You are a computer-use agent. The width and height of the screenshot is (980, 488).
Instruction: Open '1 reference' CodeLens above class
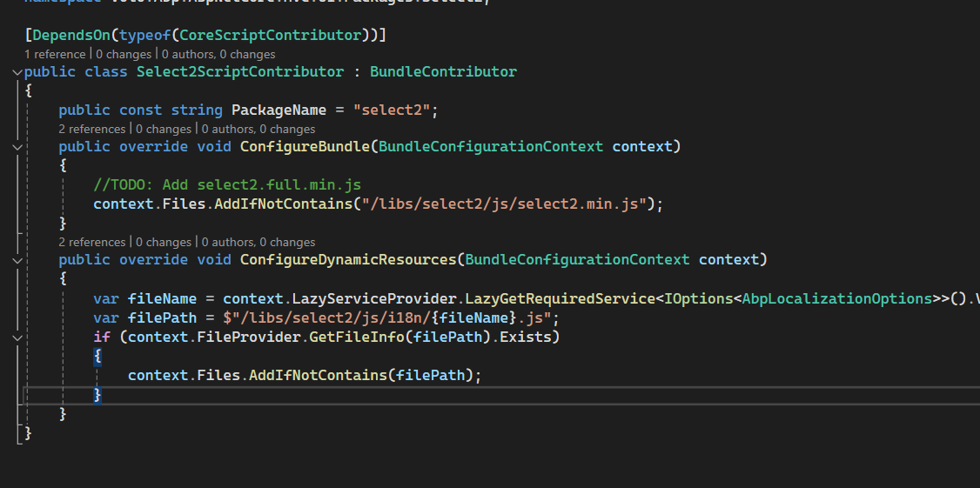click(x=53, y=54)
